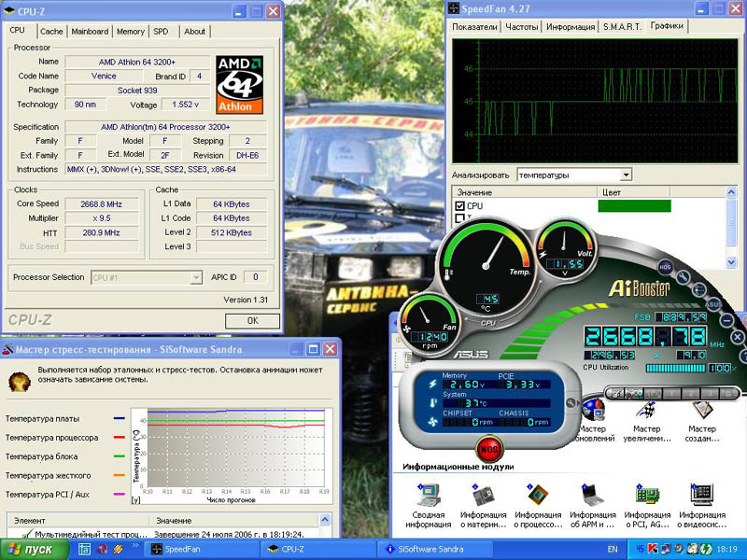Click the AiBooster minus minimize round icon
Screen dimensions: 747x560
727,320
